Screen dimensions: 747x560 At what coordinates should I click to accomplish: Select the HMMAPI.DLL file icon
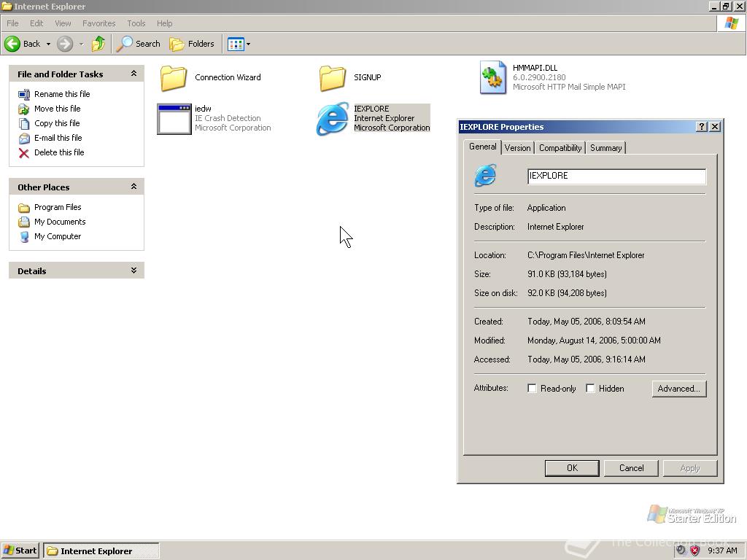(x=493, y=77)
